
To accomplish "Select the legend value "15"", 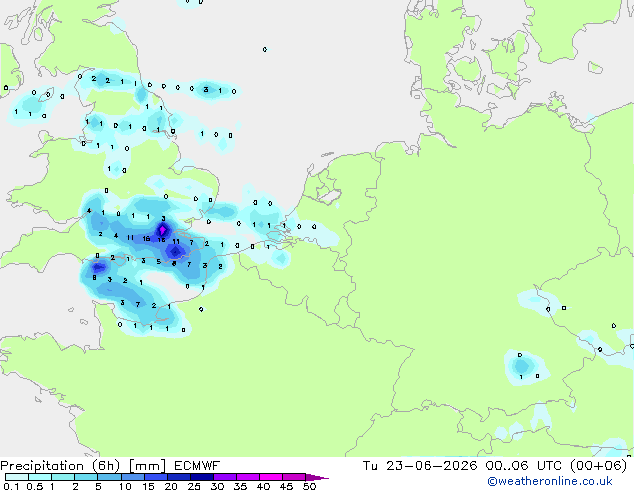I will pos(148,486).
